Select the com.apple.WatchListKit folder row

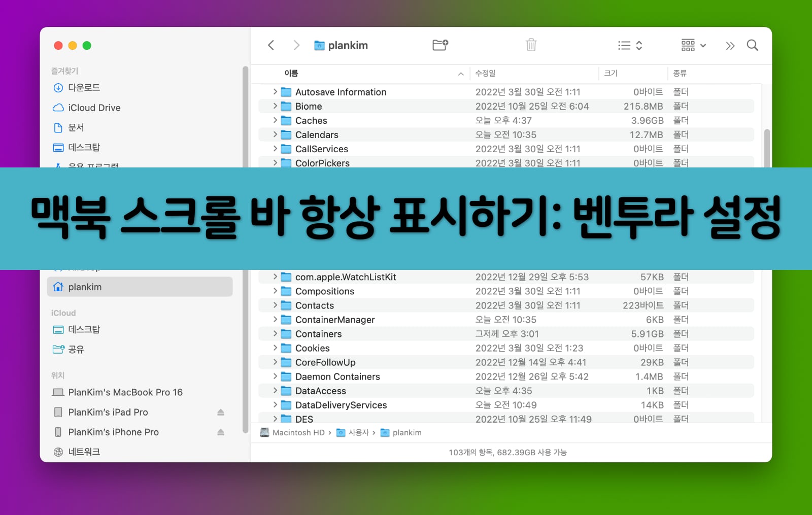click(506, 277)
